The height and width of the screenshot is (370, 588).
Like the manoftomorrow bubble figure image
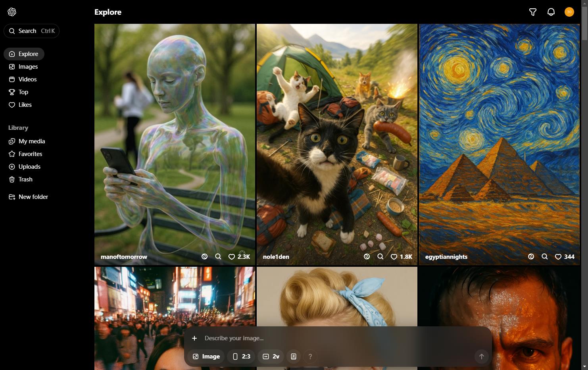tap(232, 257)
